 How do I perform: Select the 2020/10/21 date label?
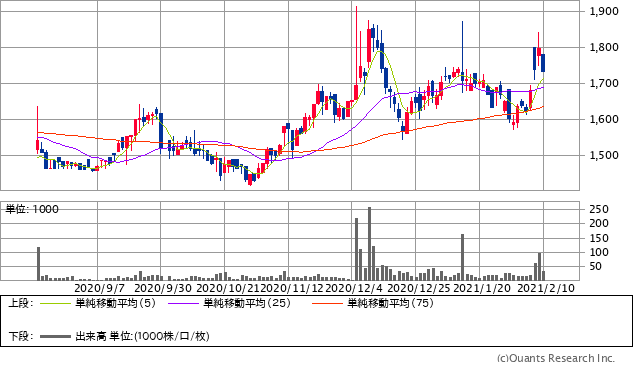pyautogui.click(x=228, y=288)
